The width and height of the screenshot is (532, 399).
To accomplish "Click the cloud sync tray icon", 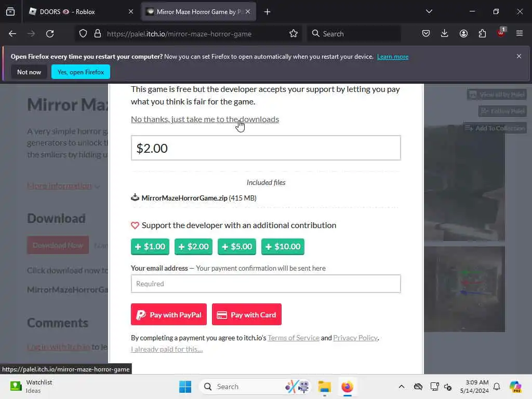I will [x=418, y=387].
